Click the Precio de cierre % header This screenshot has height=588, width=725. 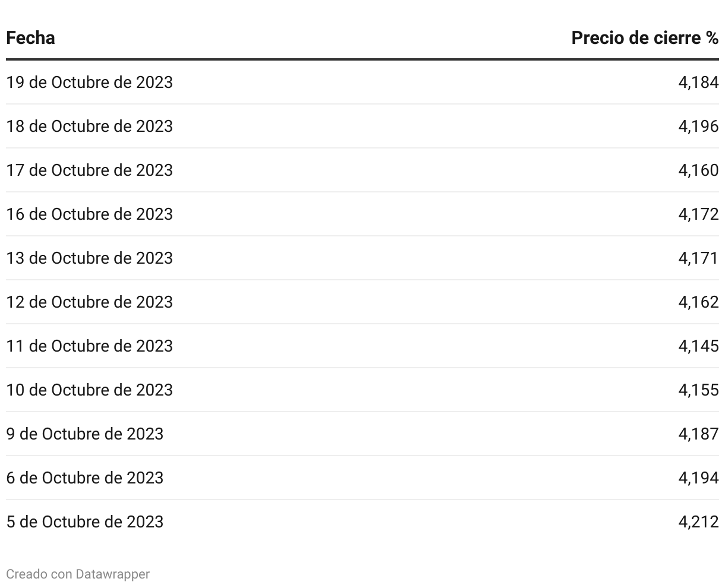pyautogui.click(x=645, y=38)
